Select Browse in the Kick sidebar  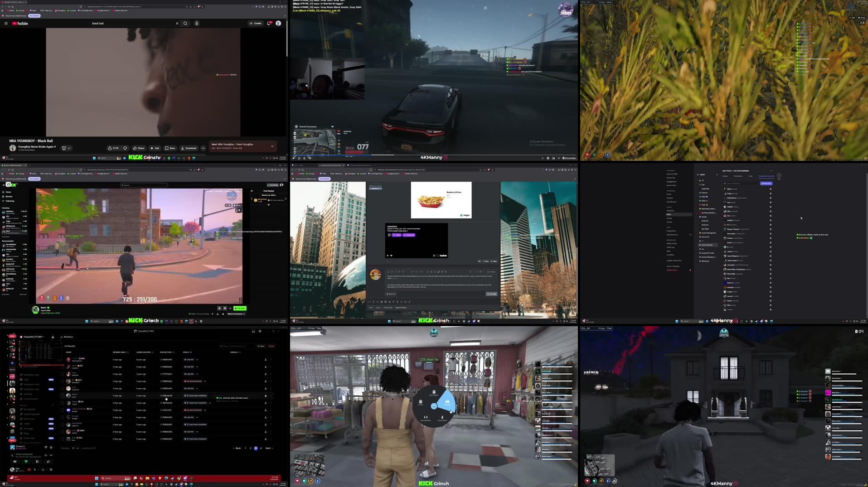click(x=8, y=197)
